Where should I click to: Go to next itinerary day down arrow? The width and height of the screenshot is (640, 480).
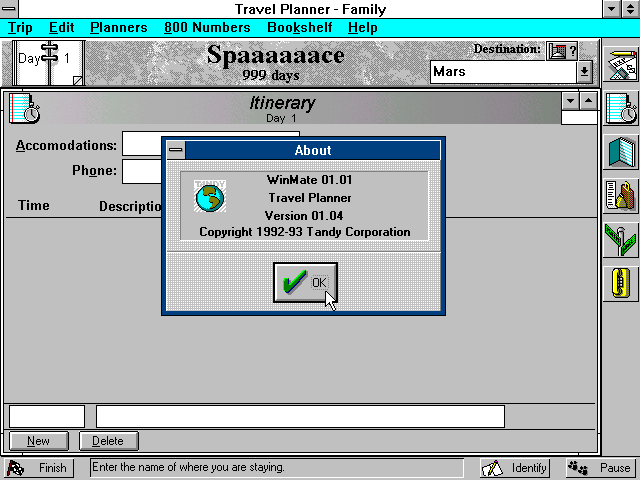point(570,101)
